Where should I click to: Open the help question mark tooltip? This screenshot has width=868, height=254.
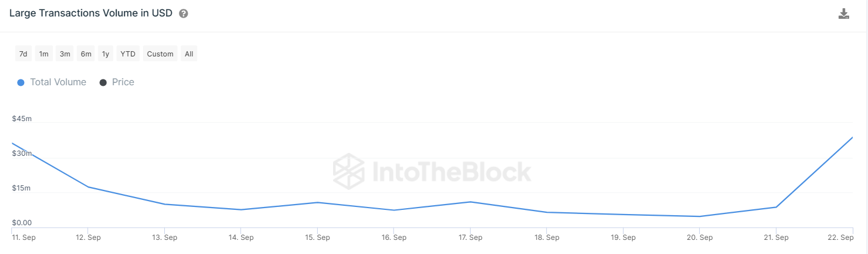pos(184,14)
